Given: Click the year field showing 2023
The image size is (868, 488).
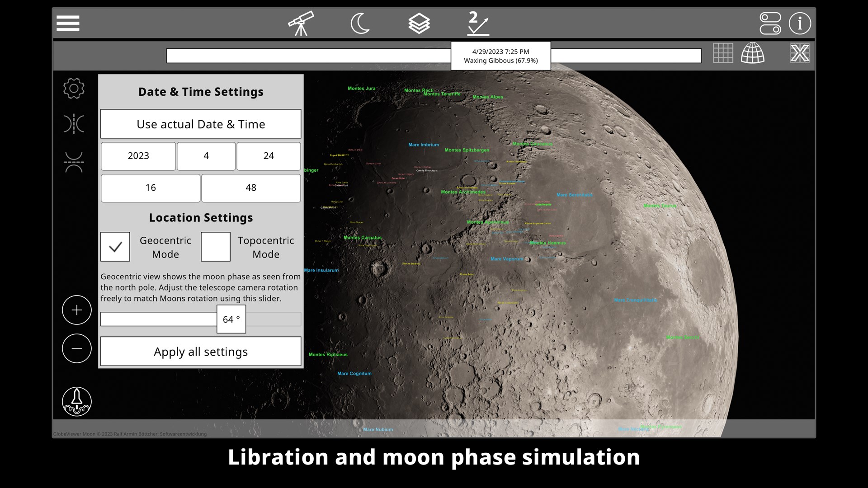Looking at the screenshot, I should click(138, 156).
